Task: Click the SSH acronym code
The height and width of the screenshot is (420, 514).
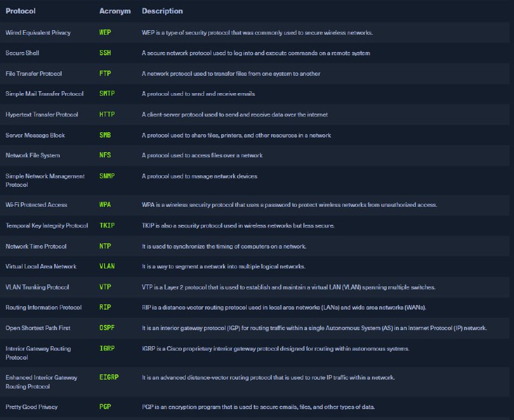Action: (105, 53)
